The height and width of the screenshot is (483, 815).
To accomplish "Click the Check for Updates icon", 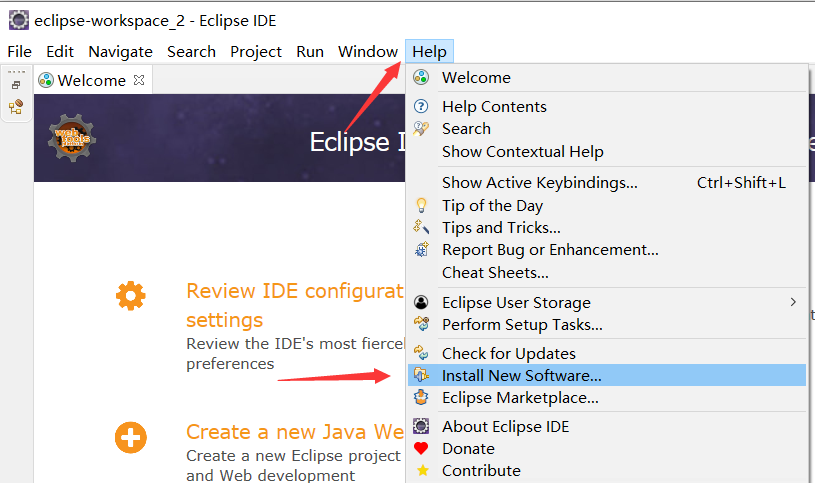I will click(x=421, y=353).
